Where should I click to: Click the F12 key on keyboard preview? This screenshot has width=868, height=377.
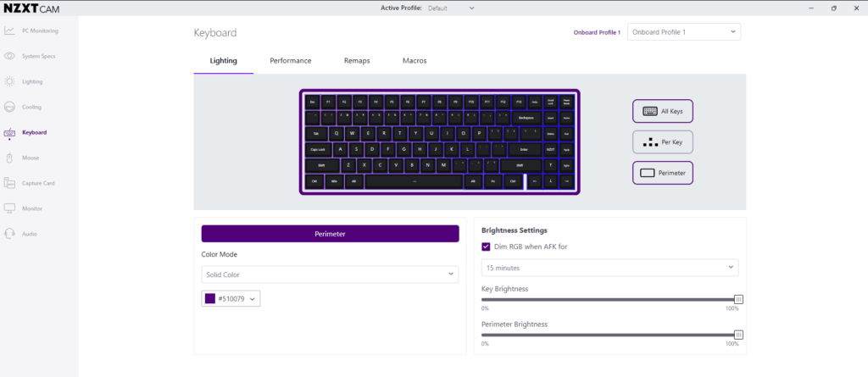(504, 102)
